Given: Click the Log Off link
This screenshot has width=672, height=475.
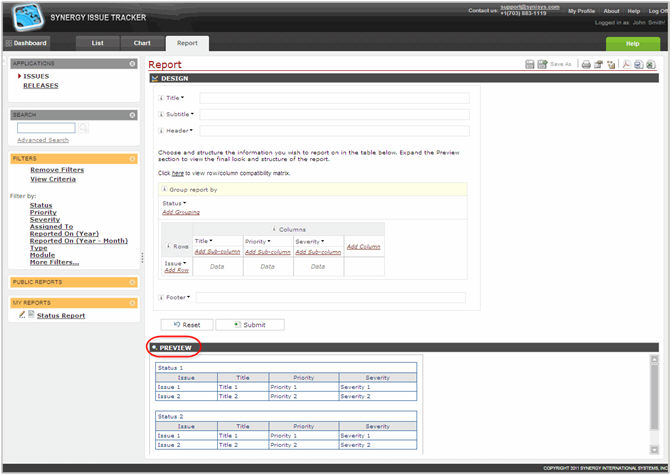Looking at the screenshot, I should click(x=658, y=11).
